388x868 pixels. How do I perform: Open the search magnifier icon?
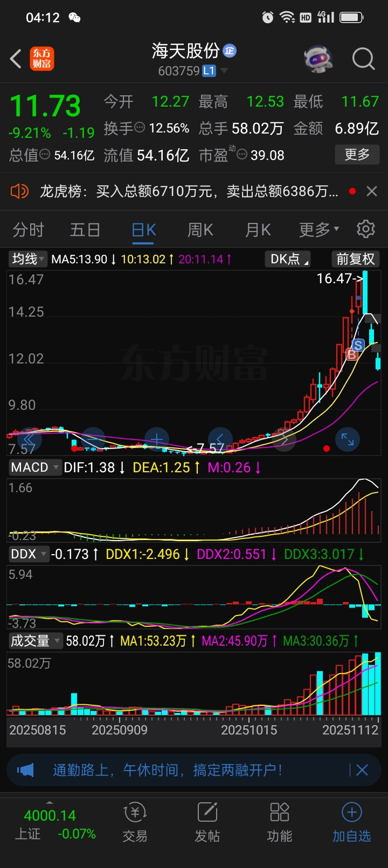pyautogui.click(x=364, y=59)
